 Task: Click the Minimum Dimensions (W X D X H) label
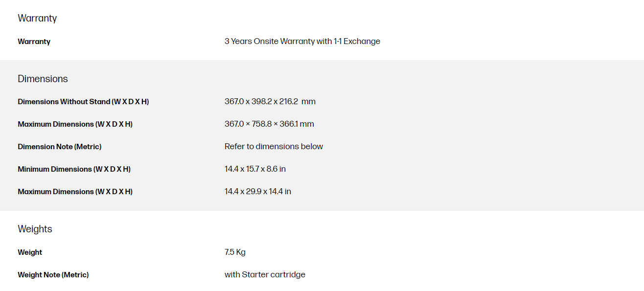(x=74, y=169)
